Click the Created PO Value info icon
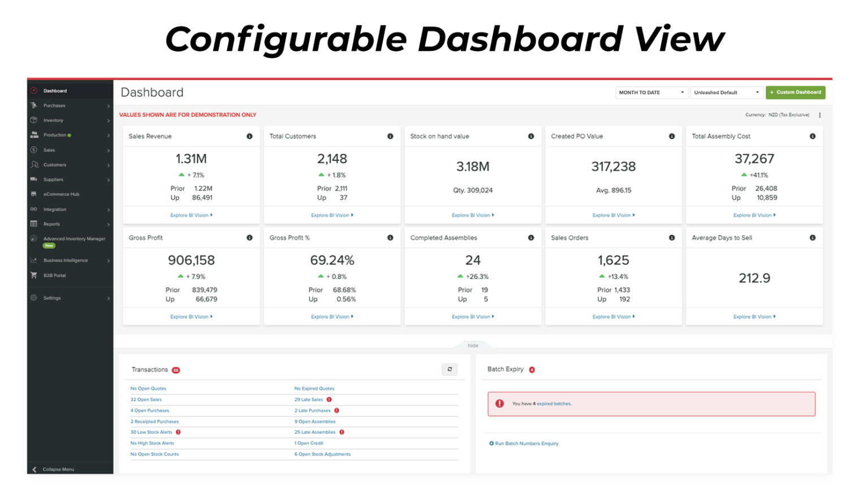Screen dimensions: 868x491 (x=671, y=136)
